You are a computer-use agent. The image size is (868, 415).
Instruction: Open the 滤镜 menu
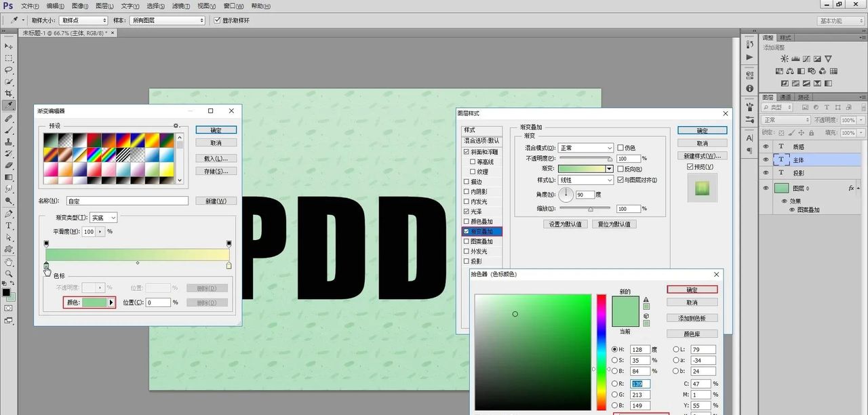click(180, 6)
